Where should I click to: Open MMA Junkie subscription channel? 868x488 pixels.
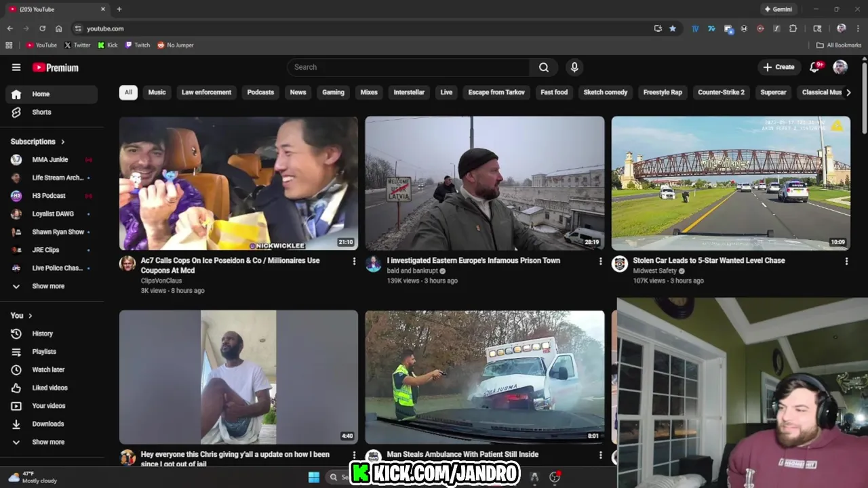52,160
